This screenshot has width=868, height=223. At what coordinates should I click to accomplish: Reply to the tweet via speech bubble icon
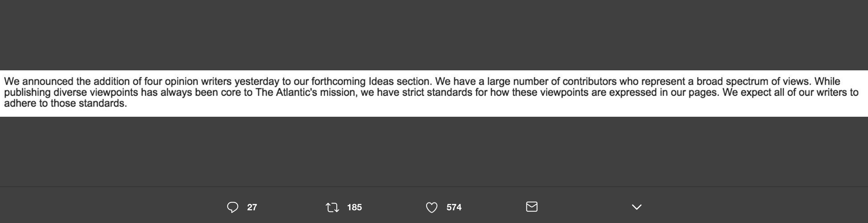coord(232,207)
